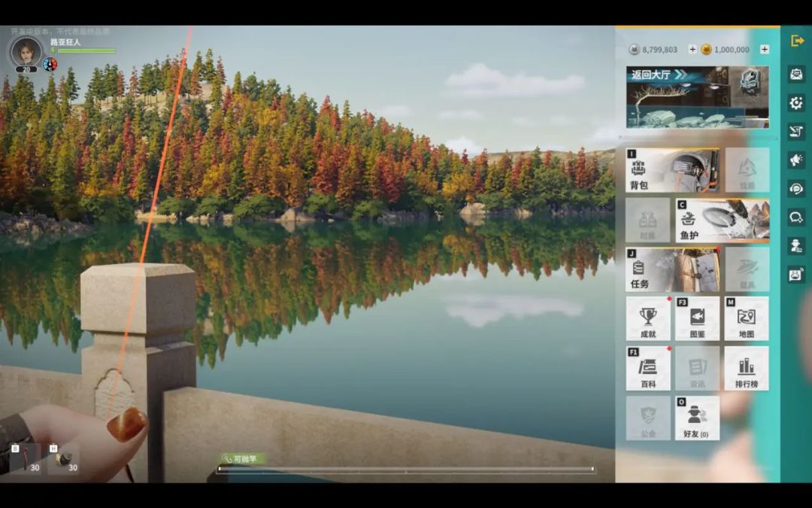Click the green energy bar under the player name
Screen dimensions: 812x508
(x=86, y=51)
